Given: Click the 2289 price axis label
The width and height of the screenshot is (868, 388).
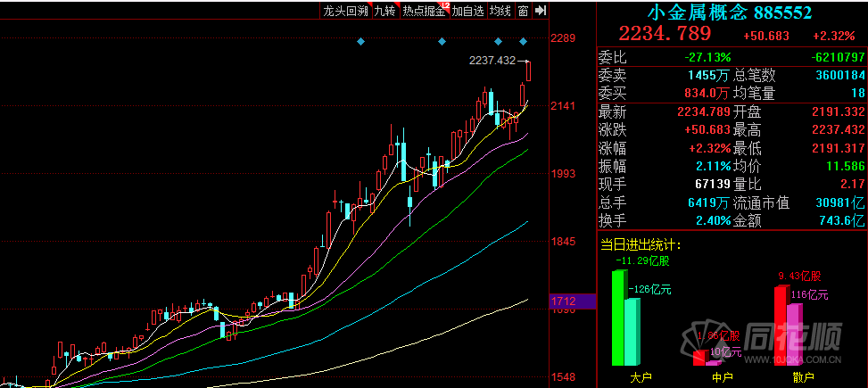Looking at the screenshot, I should [563, 38].
